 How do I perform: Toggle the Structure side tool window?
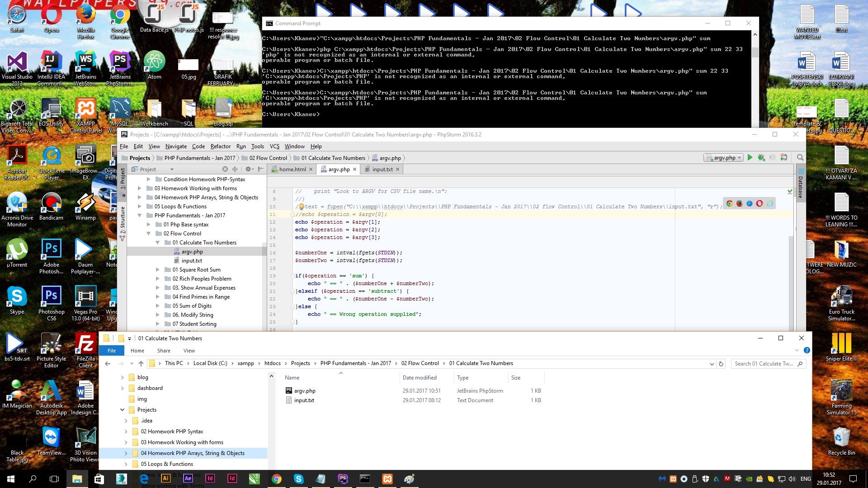click(122, 223)
